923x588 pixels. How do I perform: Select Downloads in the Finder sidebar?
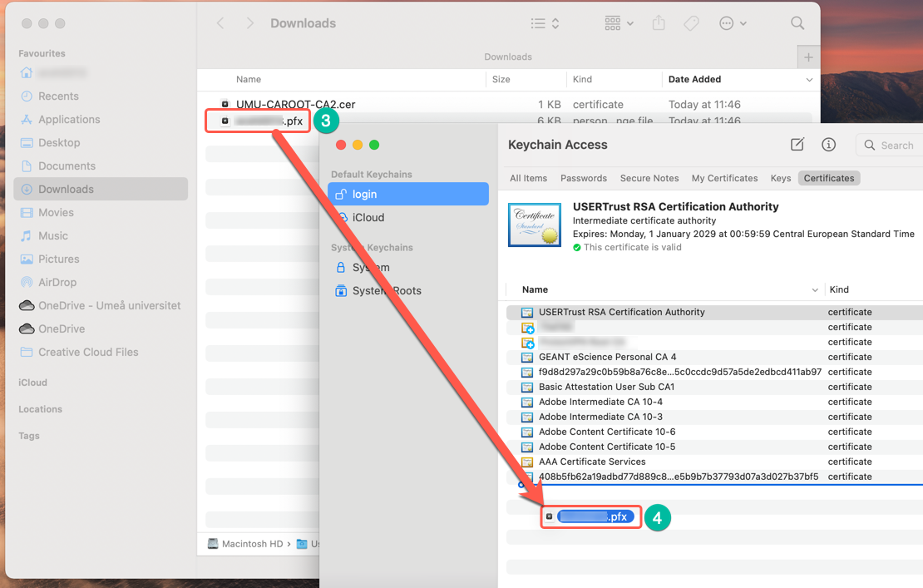pyautogui.click(x=101, y=189)
